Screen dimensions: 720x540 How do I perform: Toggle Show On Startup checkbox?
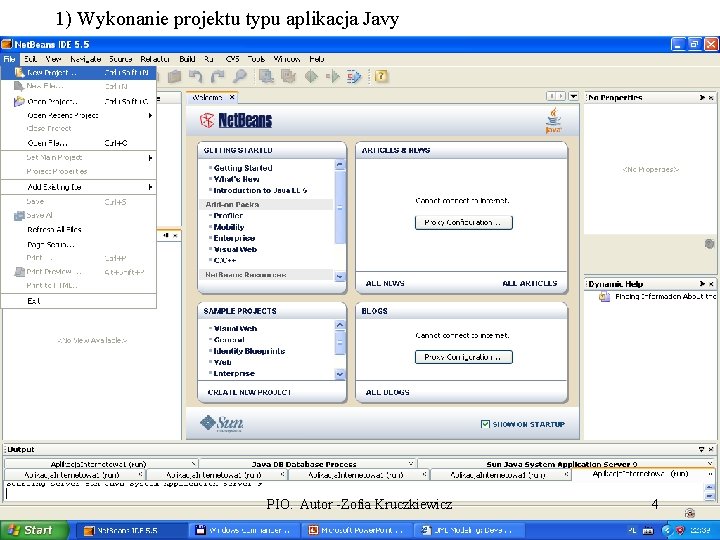485,424
